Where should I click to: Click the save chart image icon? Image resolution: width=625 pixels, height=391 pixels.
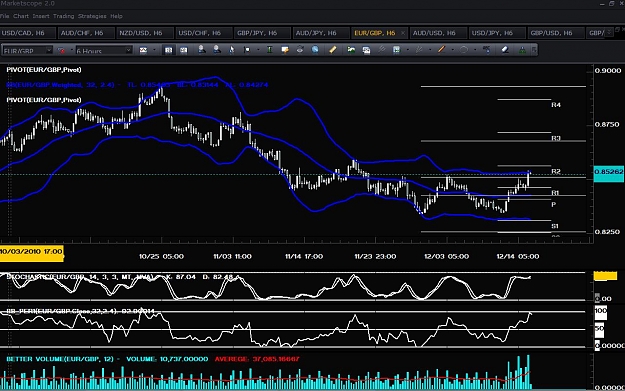366,50
